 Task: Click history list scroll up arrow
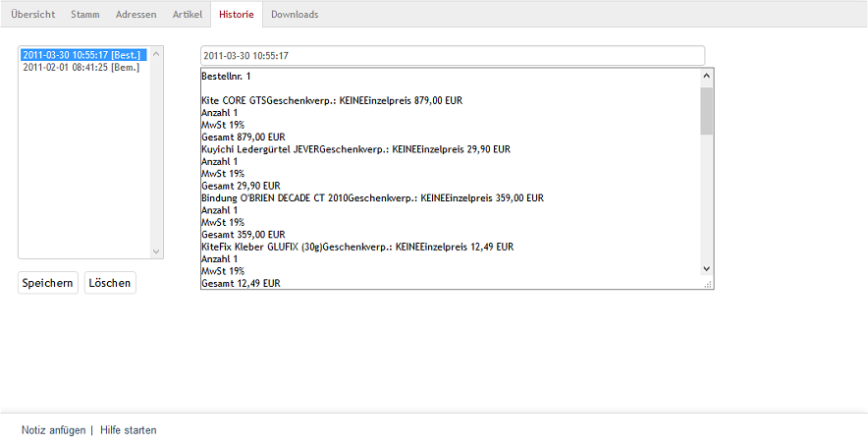point(155,54)
